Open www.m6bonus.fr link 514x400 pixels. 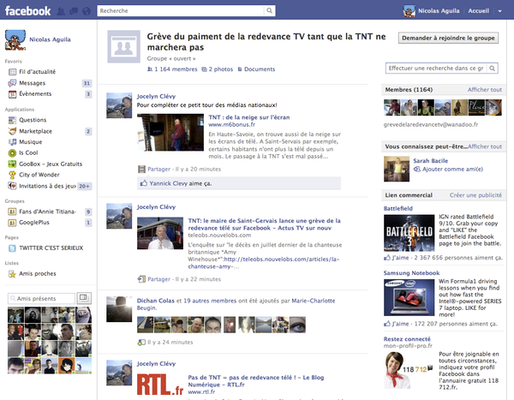pos(232,125)
